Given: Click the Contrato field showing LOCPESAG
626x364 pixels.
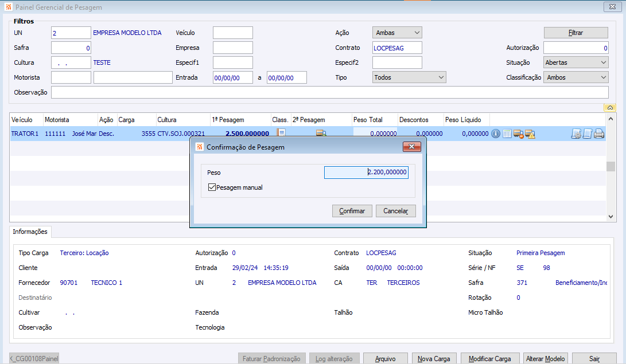Looking at the screenshot, I should (x=397, y=48).
